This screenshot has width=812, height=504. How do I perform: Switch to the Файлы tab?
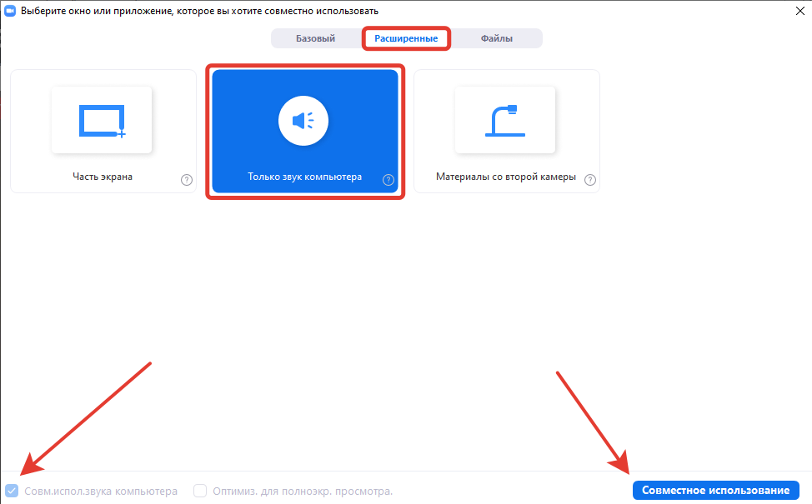point(497,38)
